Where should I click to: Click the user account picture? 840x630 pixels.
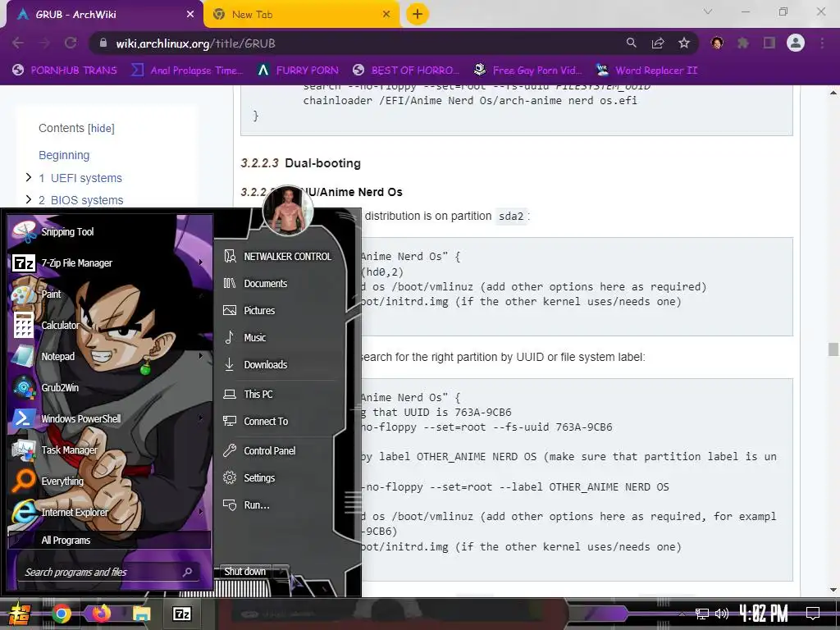point(288,211)
